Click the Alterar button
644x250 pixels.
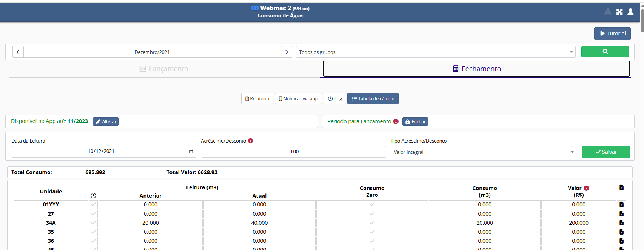click(x=106, y=121)
